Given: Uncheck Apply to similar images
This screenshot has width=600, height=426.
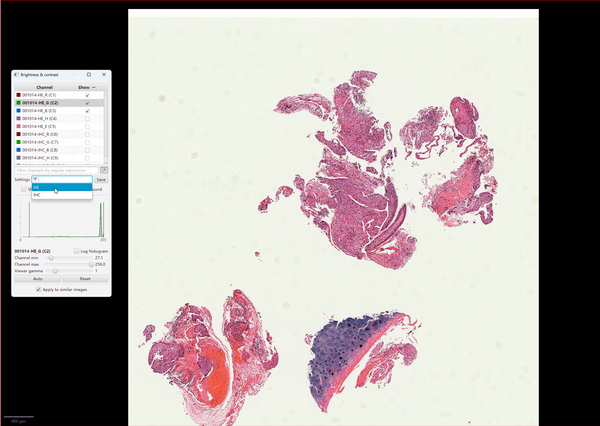Looking at the screenshot, I should [38, 289].
